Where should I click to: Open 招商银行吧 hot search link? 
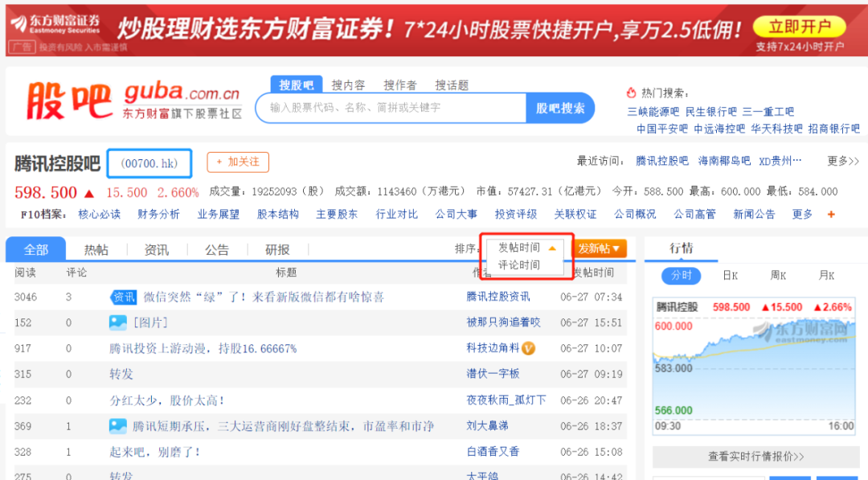coord(833,129)
